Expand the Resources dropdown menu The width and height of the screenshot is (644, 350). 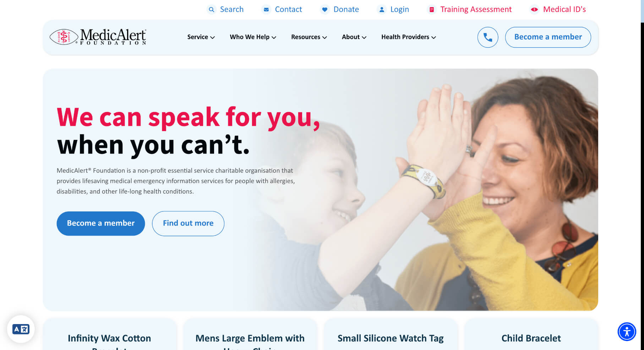click(309, 37)
